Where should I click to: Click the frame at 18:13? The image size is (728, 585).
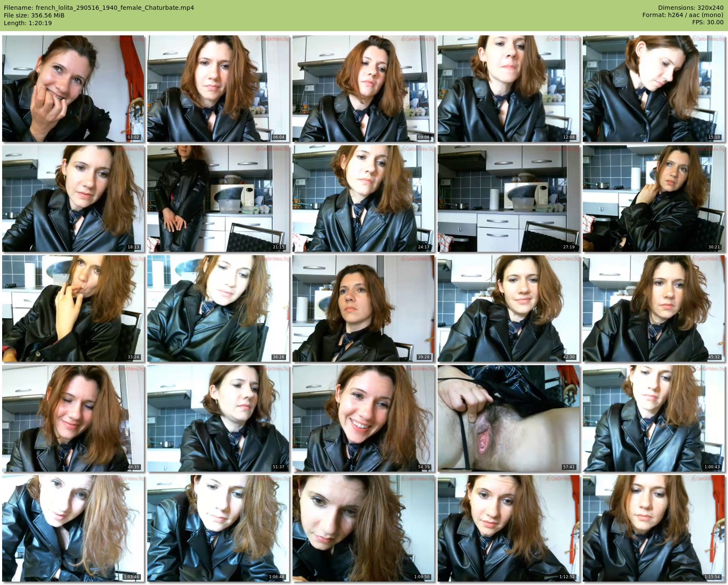[73, 199]
